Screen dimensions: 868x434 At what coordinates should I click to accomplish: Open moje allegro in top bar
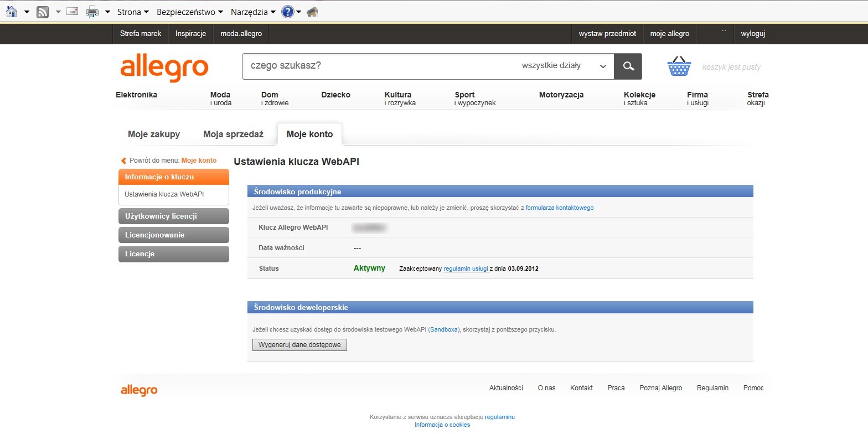[x=670, y=34]
